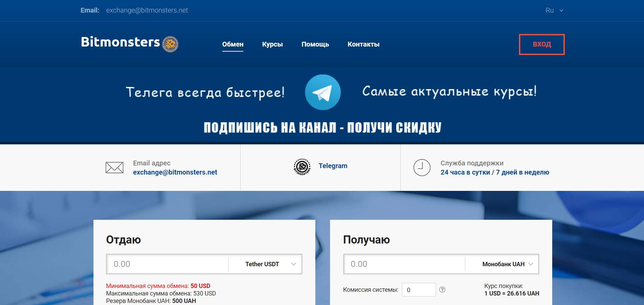The width and height of the screenshot is (644, 305).
Task: Click the 1 USD = 26.616 UAH rate text
Action: coord(512,293)
